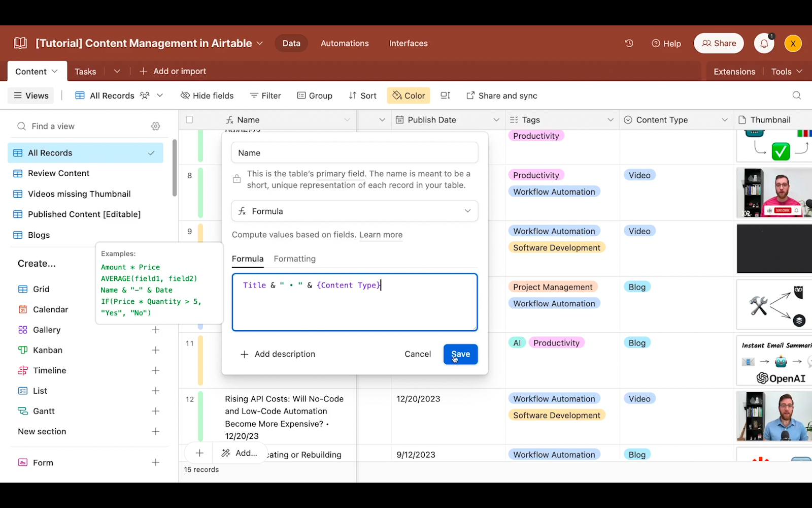Click inside the formula editor box
The width and height of the screenshot is (812, 508).
pos(355,302)
